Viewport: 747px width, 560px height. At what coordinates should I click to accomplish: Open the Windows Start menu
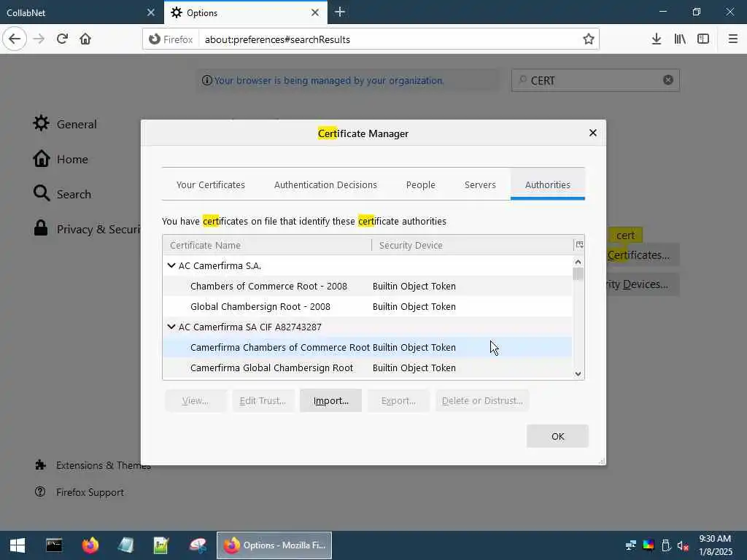[x=18, y=545]
